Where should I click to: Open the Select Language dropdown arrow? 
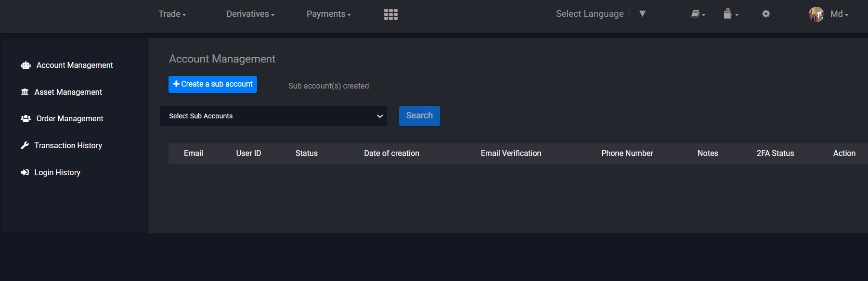tap(642, 14)
